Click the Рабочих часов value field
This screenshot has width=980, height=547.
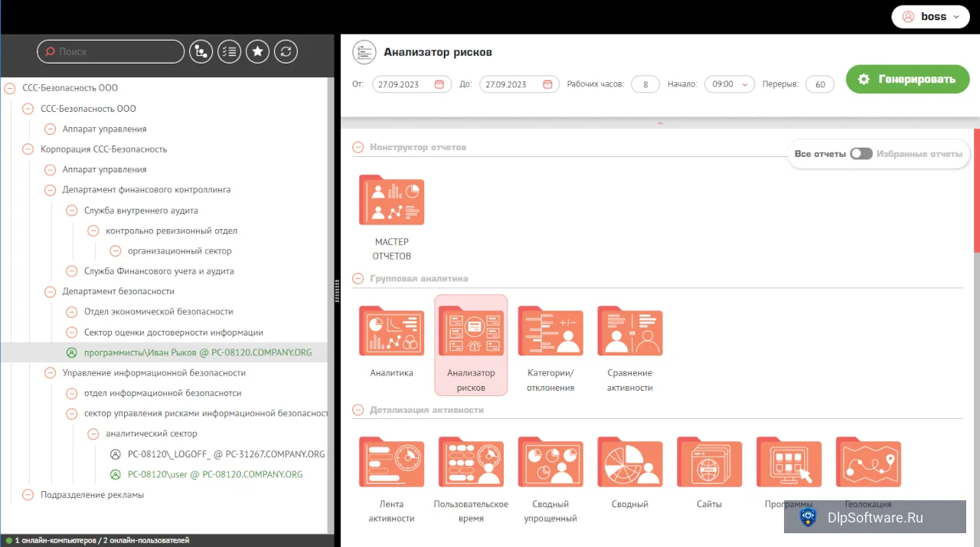click(x=645, y=84)
